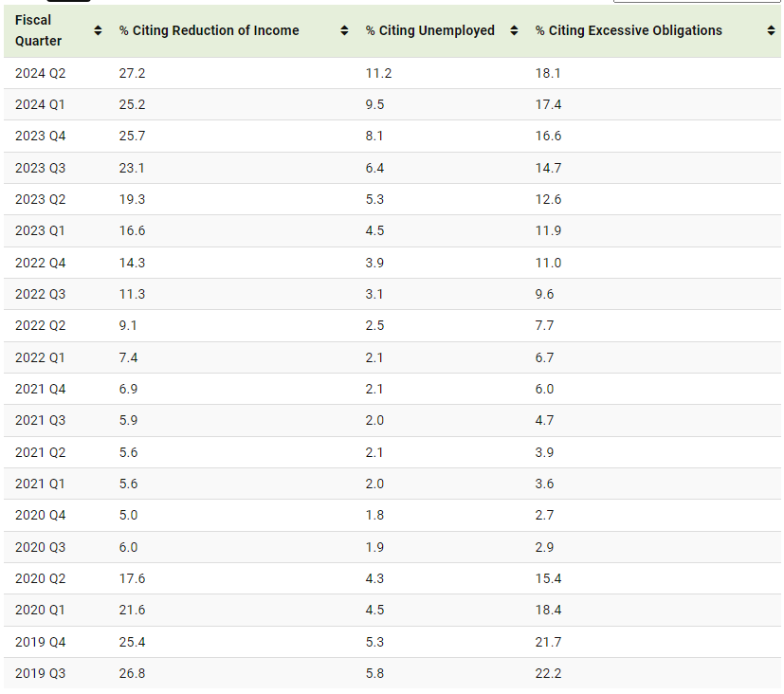Click the 17.6 value in 2020 Q2 row
784x694 pixels.
[x=132, y=578]
